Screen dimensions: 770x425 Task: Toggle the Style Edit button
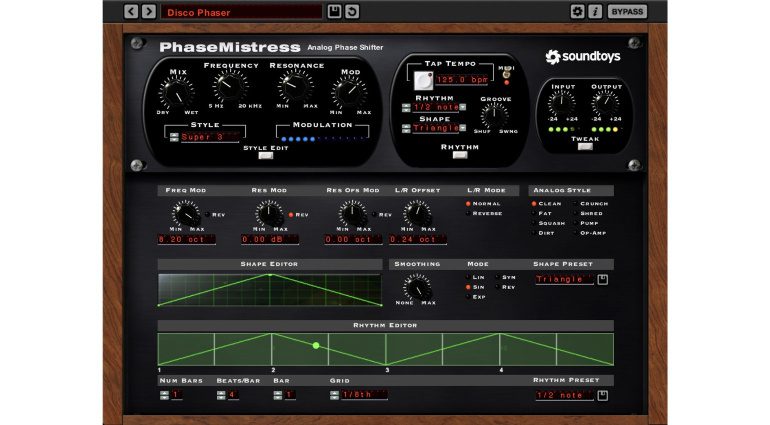click(266, 156)
